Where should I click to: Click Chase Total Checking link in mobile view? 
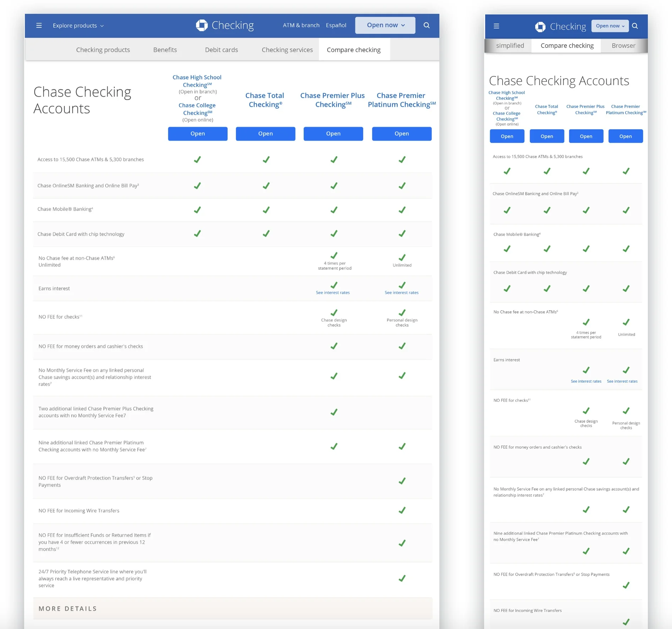(547, 109)
